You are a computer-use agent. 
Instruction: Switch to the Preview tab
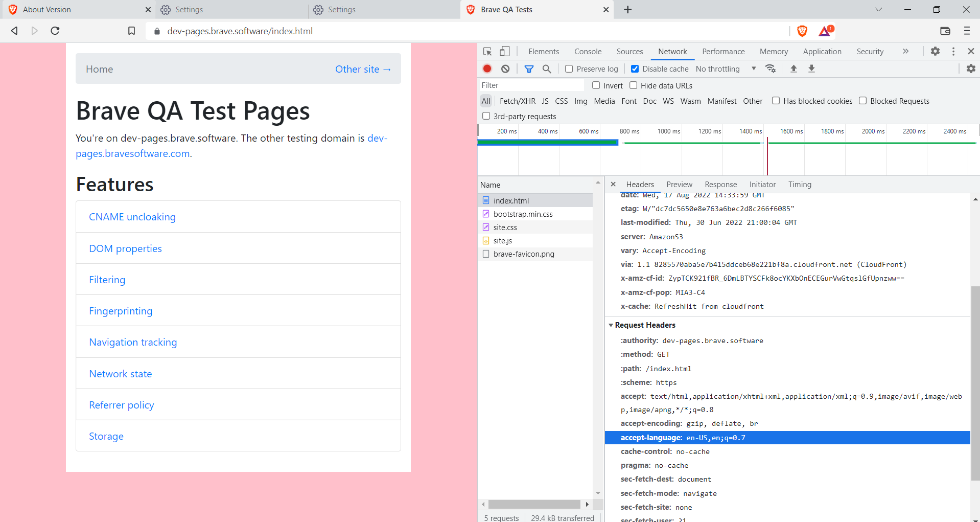679,185
